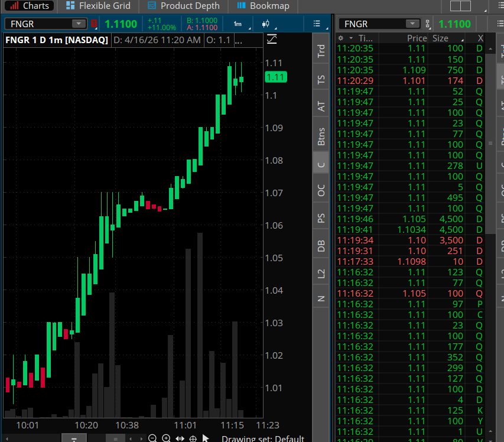Screen dimensions: 504x442
Task: Click the Time & Sales scrollbar up arrow
Action: click(490, 49)
